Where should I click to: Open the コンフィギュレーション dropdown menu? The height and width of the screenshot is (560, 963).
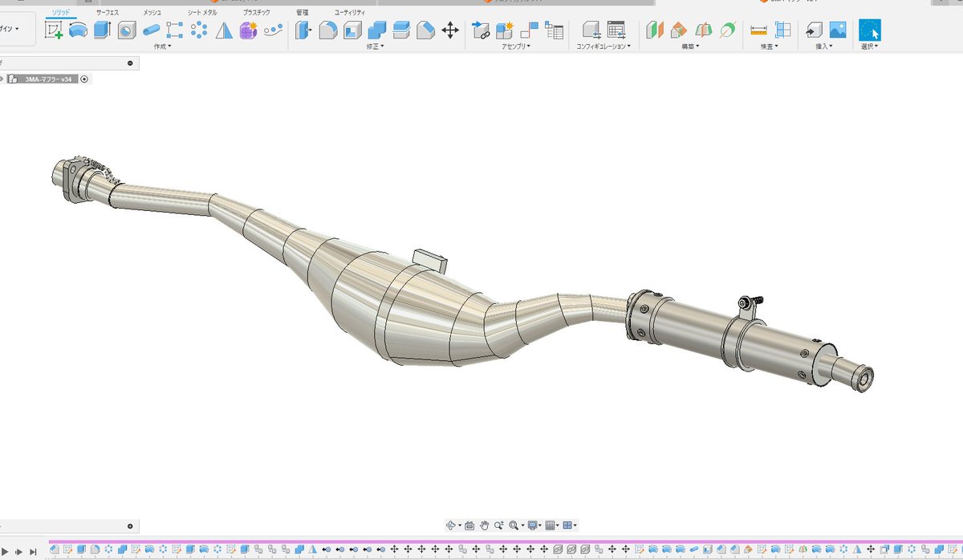coord(603,47)
